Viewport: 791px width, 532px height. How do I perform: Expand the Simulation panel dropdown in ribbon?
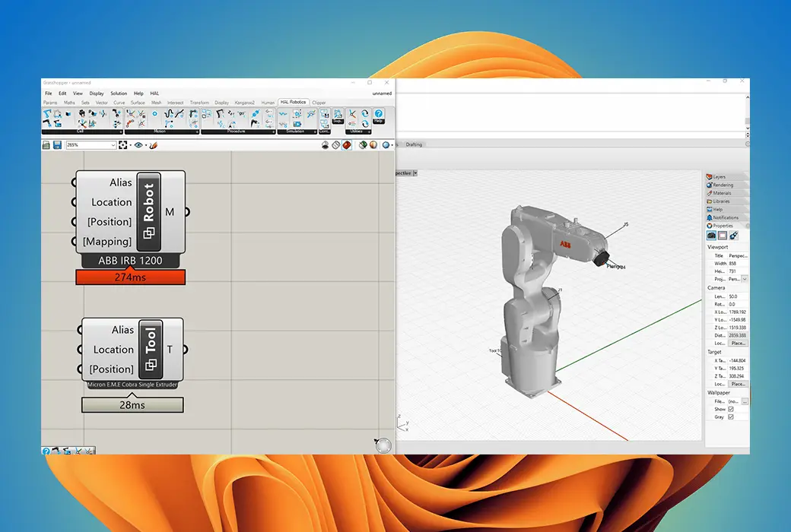pos(316,132)
